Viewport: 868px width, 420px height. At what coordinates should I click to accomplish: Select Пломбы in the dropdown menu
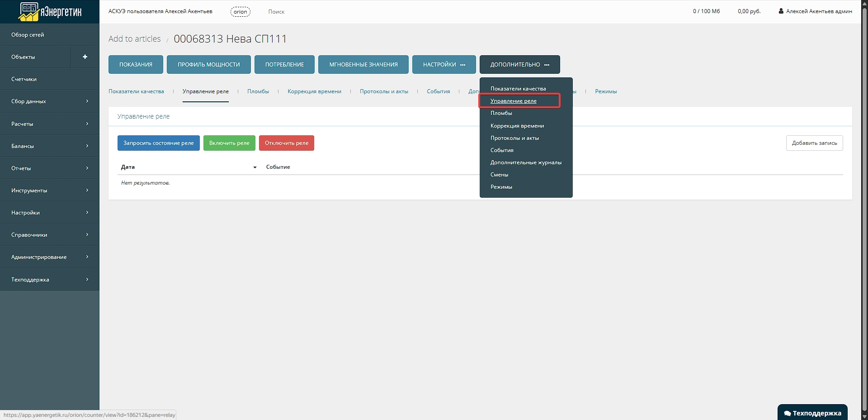tap(501, 113)
